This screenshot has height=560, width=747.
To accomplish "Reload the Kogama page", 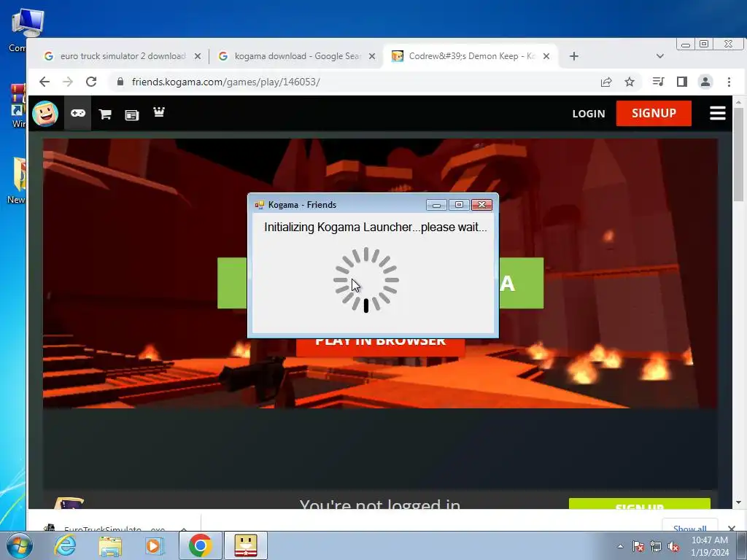I will pos(91,82).
